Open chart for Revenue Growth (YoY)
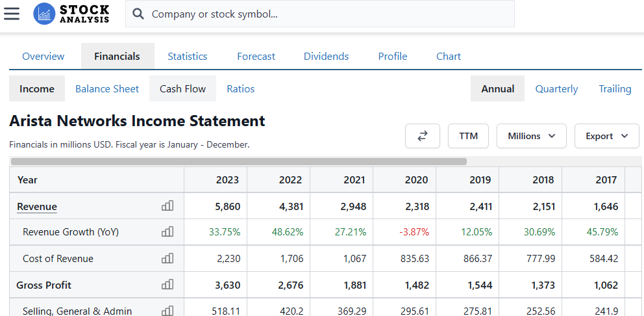 167,231
